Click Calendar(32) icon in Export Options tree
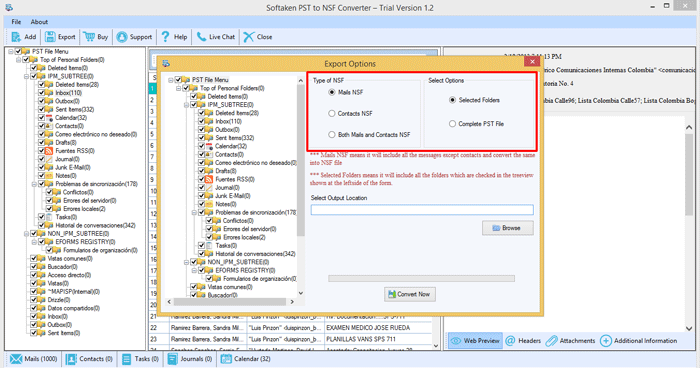 [209, 146]
